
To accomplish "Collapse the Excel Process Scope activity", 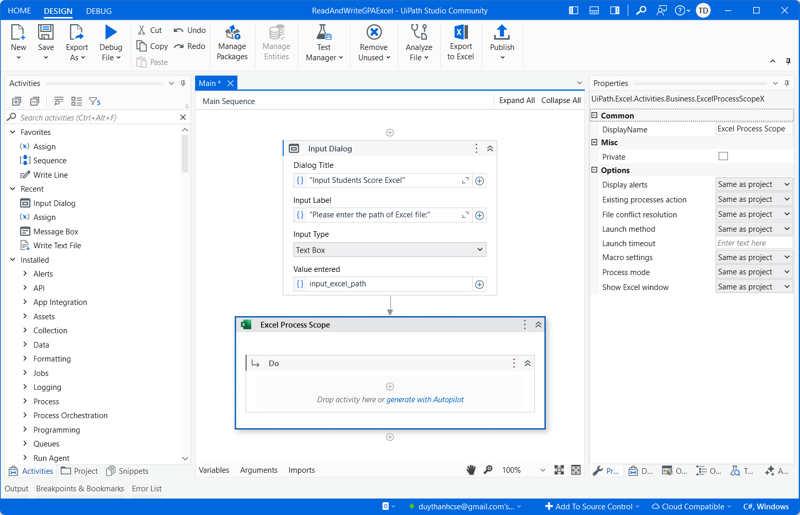I will click(x=538, y=325).
